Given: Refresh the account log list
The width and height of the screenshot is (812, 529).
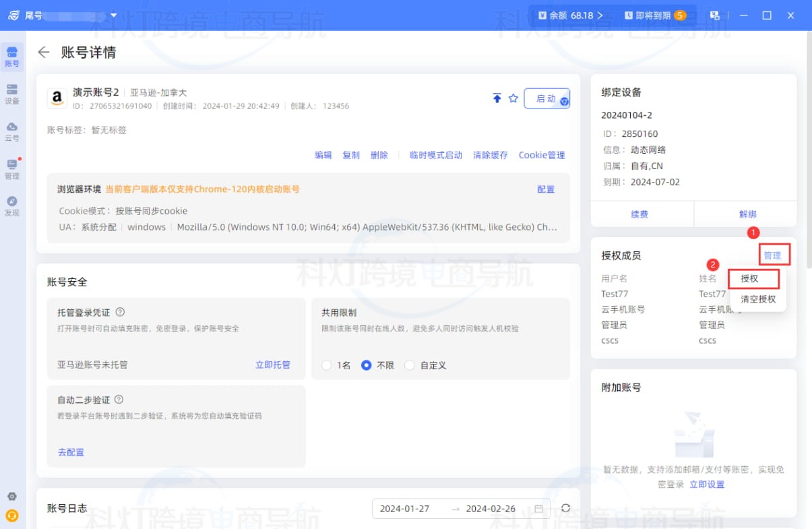Looking at the screenshot, I should tap(565, 509).
